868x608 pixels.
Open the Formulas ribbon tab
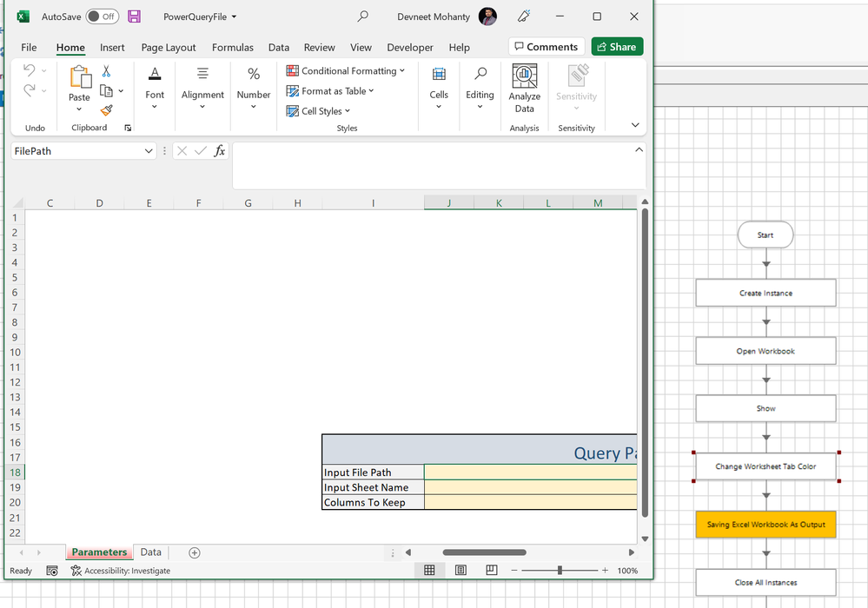pyautogui.click(x=233, y=48)
